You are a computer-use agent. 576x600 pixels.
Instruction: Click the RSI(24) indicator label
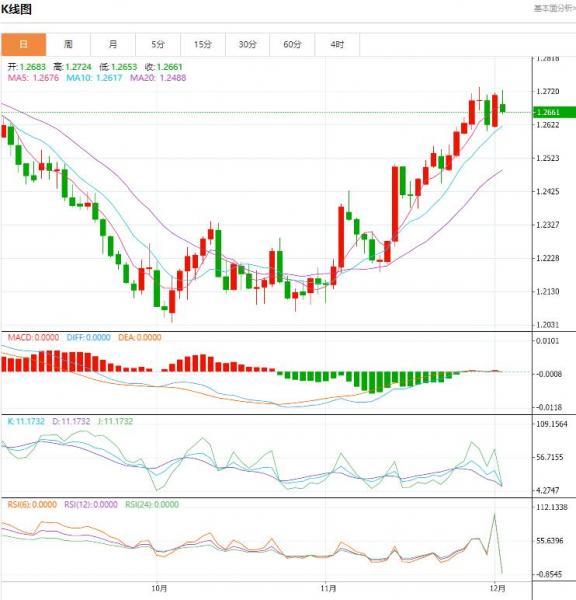[152, 504]
